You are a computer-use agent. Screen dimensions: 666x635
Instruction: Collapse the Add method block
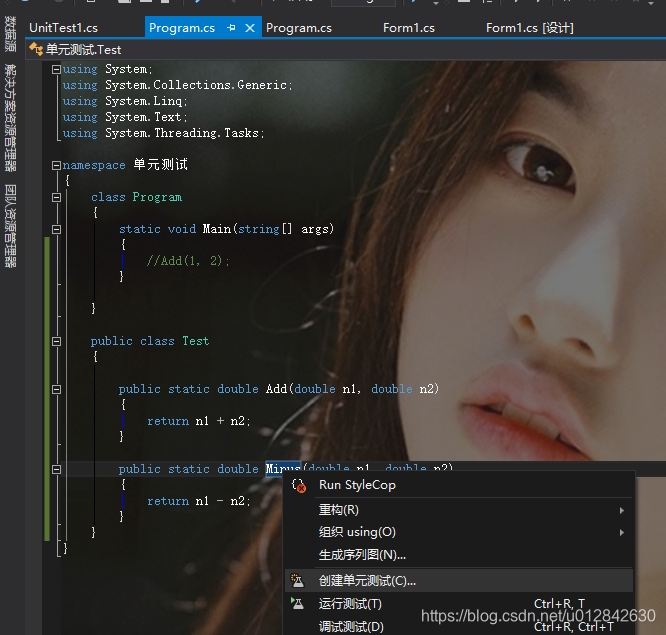(56, 389)
